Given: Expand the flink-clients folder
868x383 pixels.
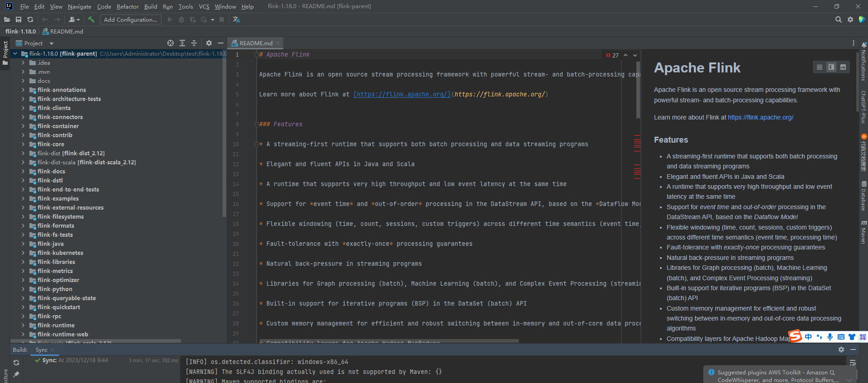Looking at the screenshot, I should [23, 108].
